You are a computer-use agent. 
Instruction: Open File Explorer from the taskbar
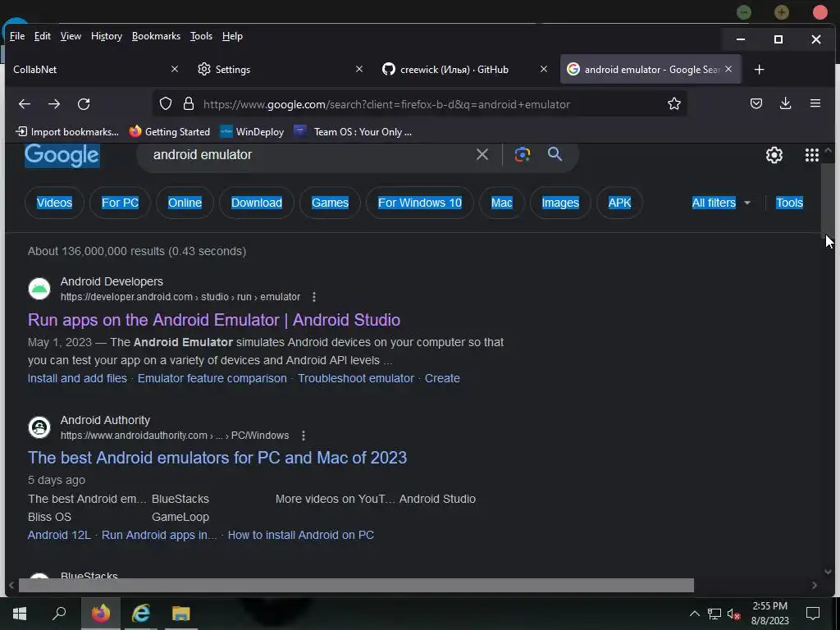tap(181, 614)
